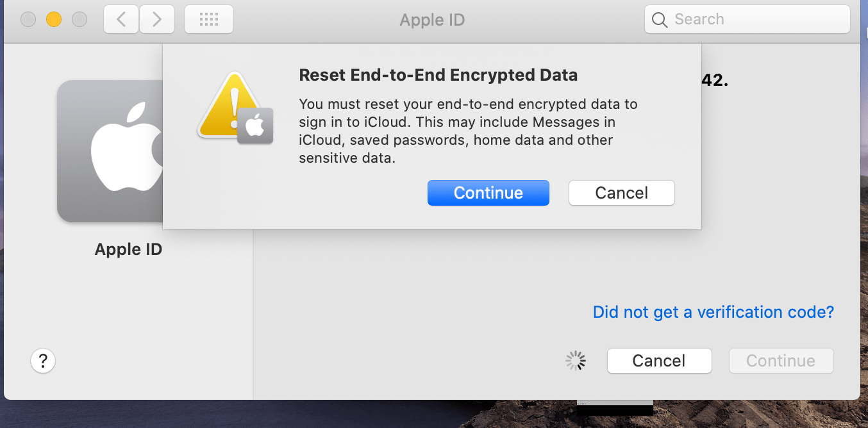Click the gray zoom window button
This screenshot has height=428, width=868.
coord(79,20)
